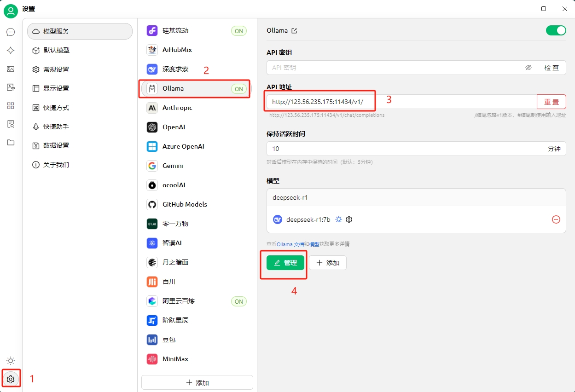Image resolution: width=575 pixels, height=392 pixels.
Task: Click 添加 button next to 管理
Action: 328,263
